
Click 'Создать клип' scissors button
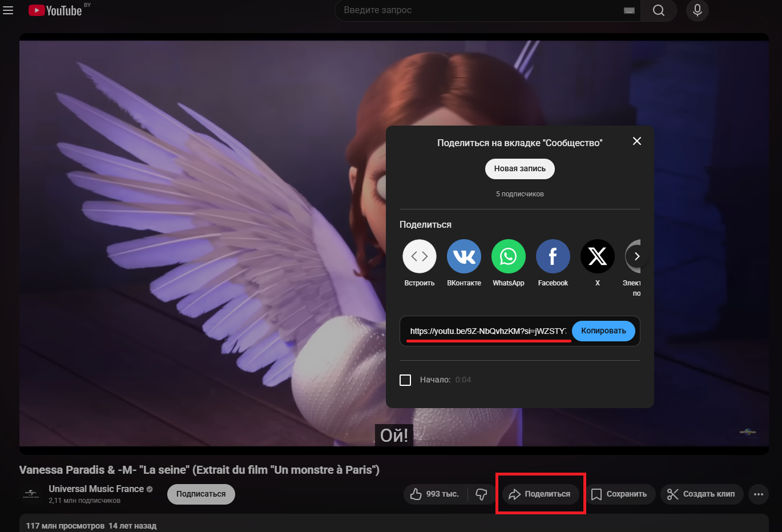click(x=702, y=494)
